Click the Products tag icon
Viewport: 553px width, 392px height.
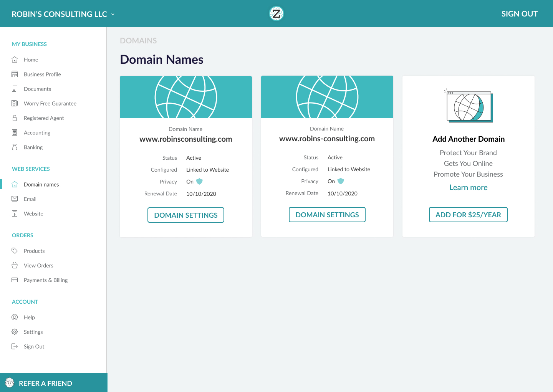[15, 251]
